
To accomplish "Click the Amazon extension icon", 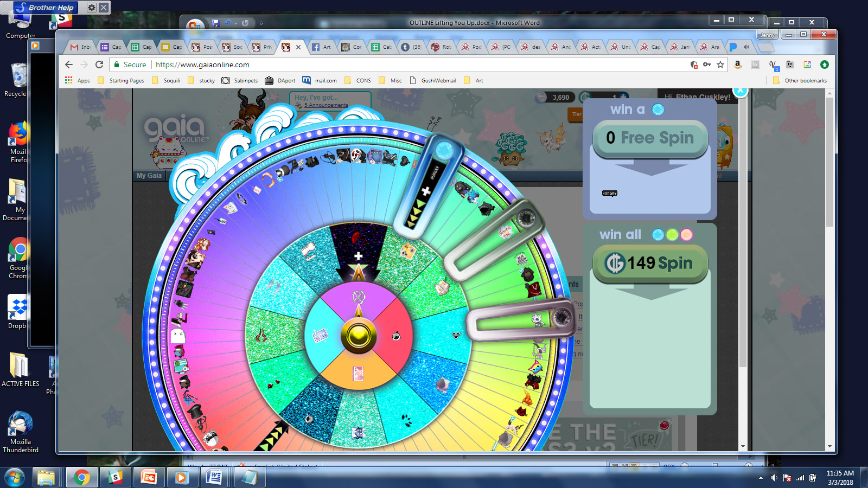I will (737, 65).
